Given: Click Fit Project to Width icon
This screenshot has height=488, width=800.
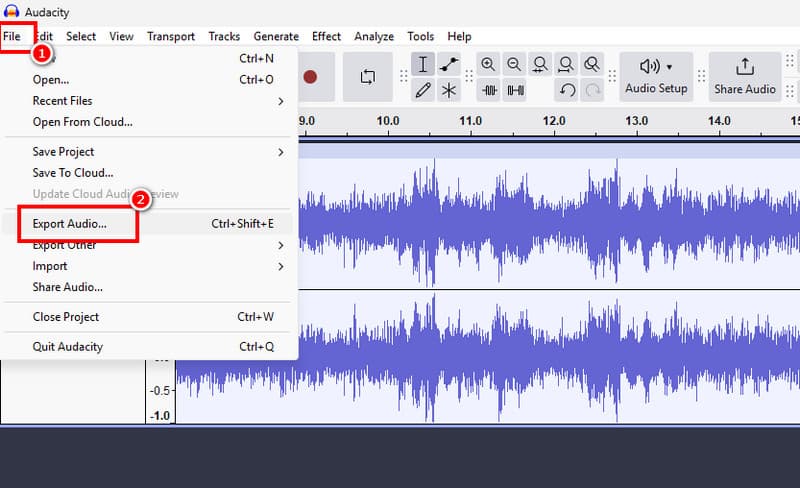Looking at the screenshot, I should click(x=566, y=65).
